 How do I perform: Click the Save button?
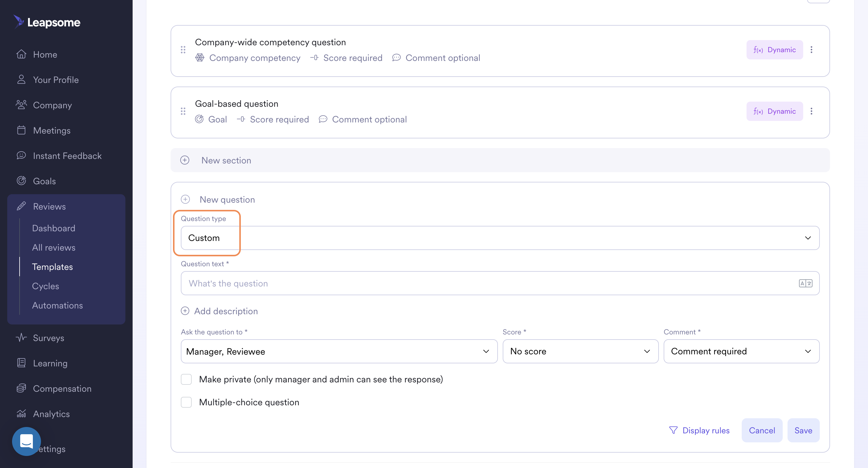[x=803, y=430]
